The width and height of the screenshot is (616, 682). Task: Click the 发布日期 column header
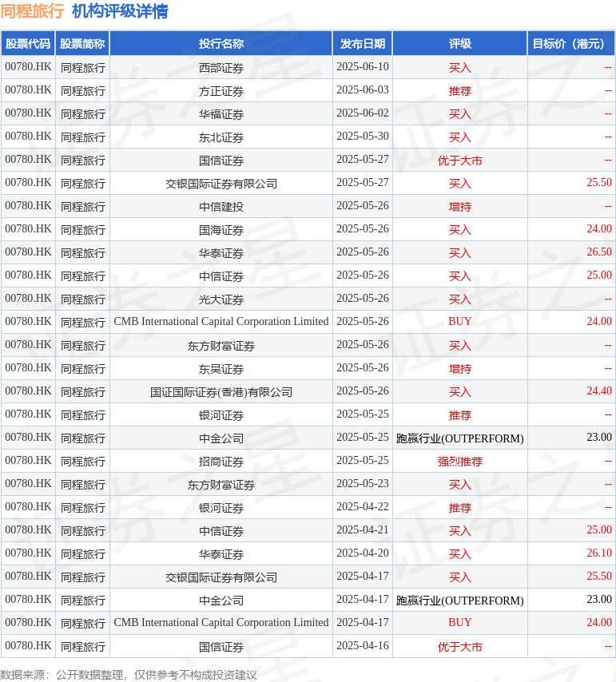pyautogui.click(x=363, y=43)
